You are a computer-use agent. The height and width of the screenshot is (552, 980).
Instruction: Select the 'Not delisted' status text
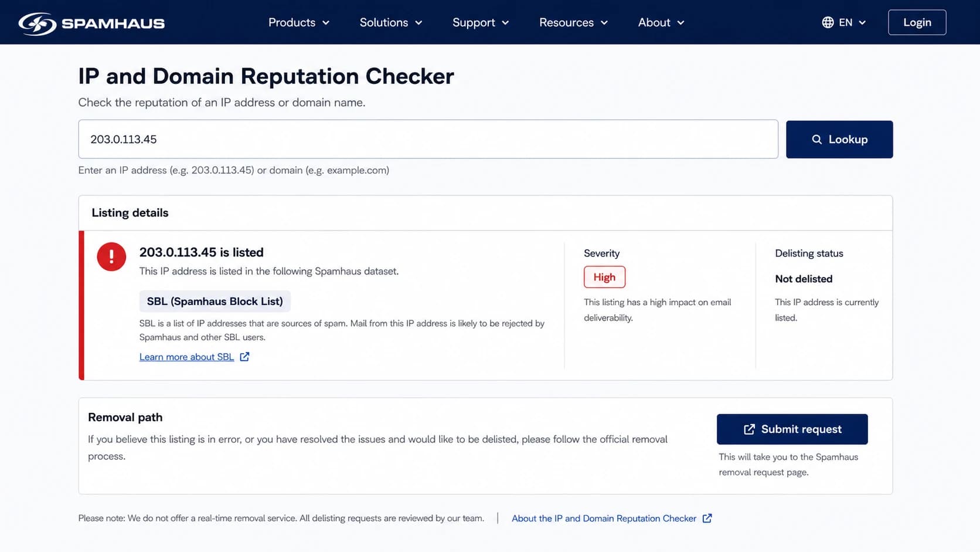pyautogui.click(x=804, y=279)
